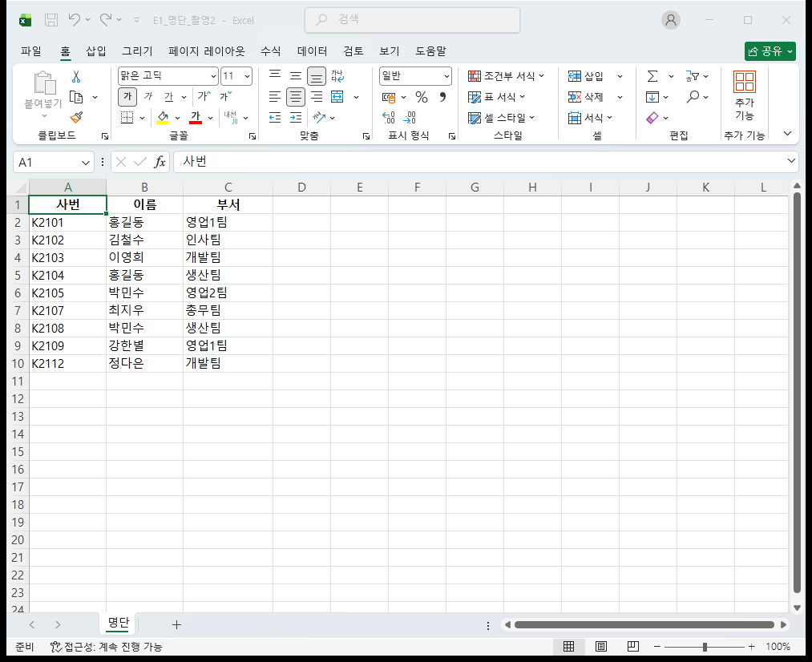Toggle right align text

click(317, 97)
